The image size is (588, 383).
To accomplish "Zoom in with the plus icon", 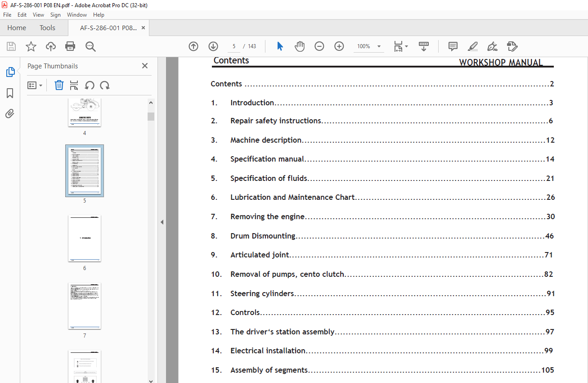I will (339, 46).
